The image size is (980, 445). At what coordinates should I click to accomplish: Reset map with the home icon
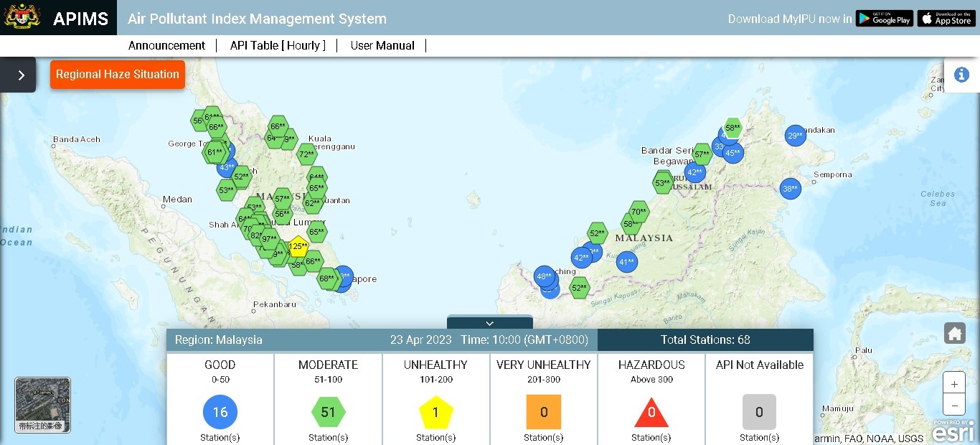(x=954, y=334)
